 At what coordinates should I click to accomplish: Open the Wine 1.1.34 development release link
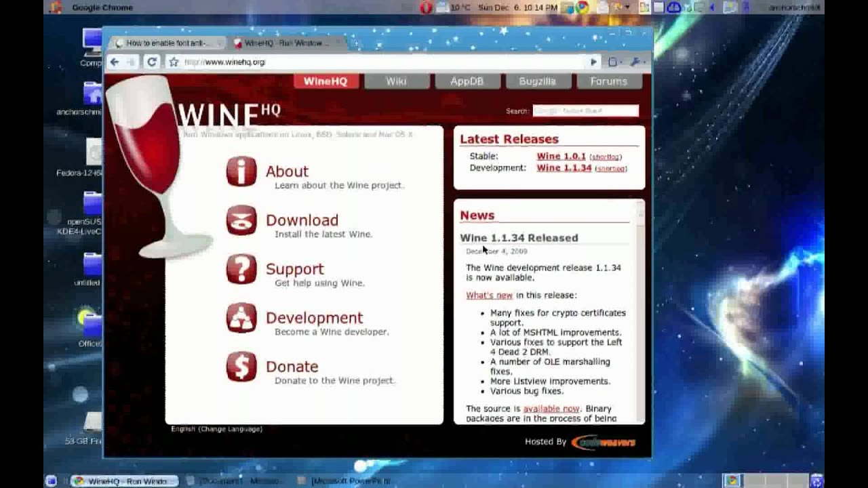click(x=564, y=168)
